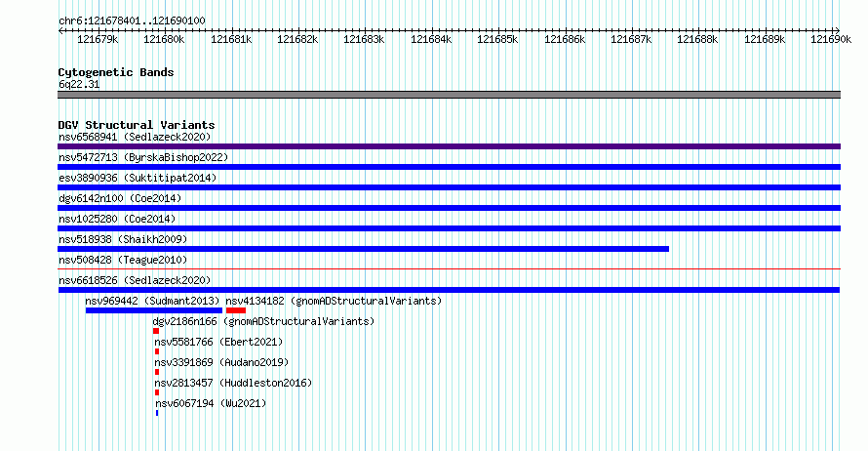Screen dimensions: 868x451
Task: Select the blue nsv969442 variant bar
Action: click(x=154, y=310)
